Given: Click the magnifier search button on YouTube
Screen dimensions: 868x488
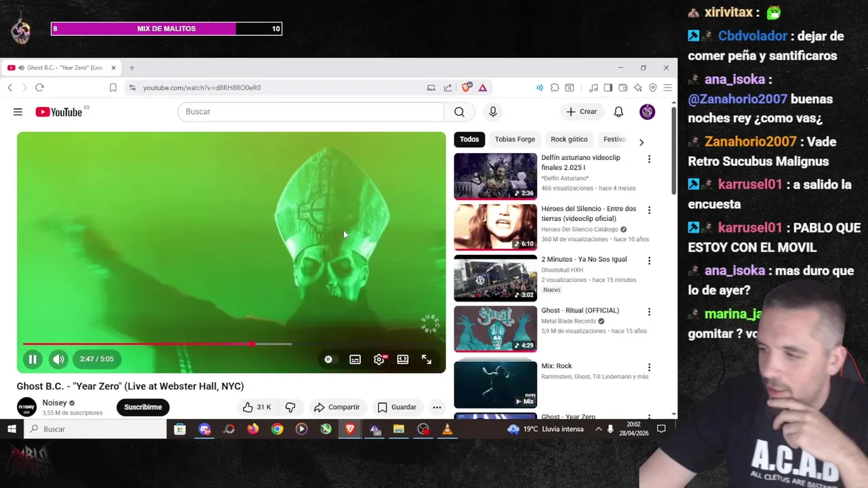Looking at the screenshot, I should click(459, 112).
